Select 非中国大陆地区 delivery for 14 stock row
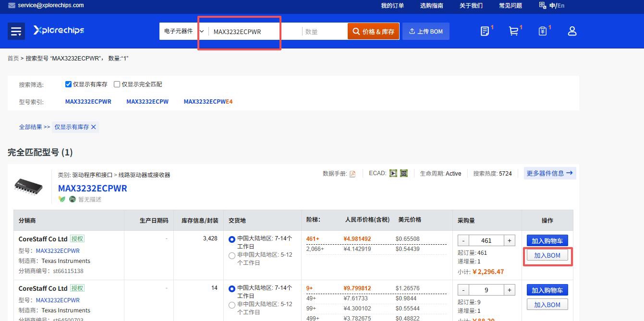Screen dimensions: 644x321 [232, 305]
